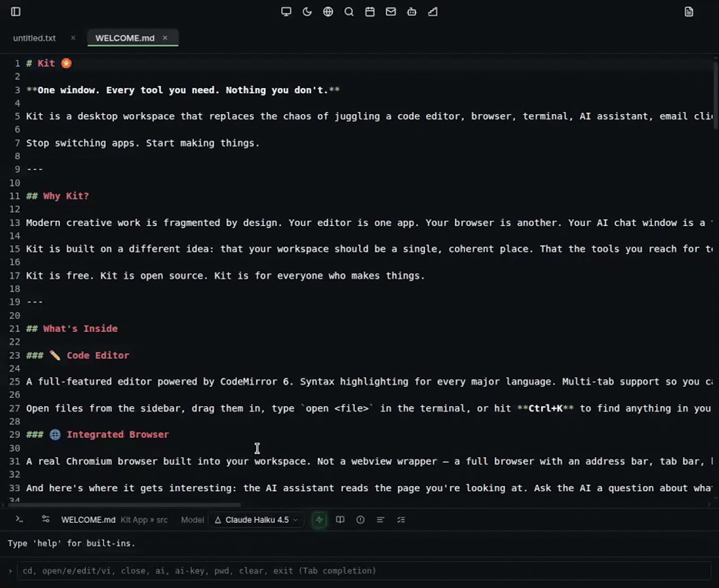Click the staircase icon in top toolbar
The image size is (719, 588).
433,12
